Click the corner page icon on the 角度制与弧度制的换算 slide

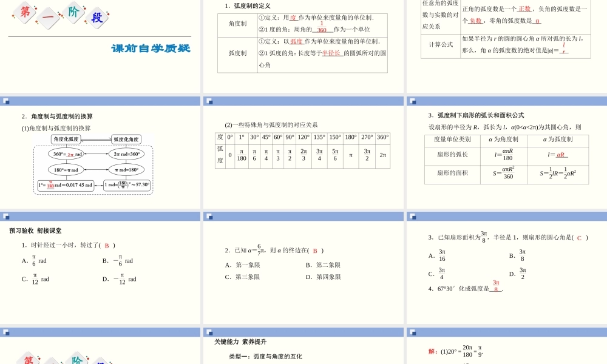(7, 102)
